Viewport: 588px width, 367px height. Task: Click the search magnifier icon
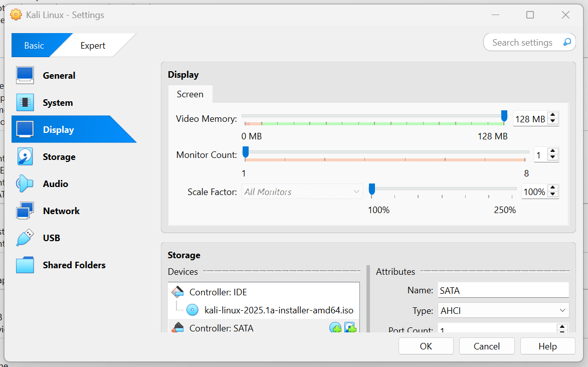coord(567,42)
